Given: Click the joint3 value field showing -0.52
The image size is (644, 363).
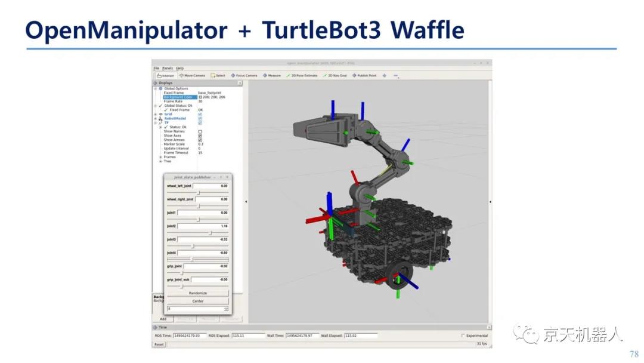Looking at the screenshot, I should coord(203,239).
